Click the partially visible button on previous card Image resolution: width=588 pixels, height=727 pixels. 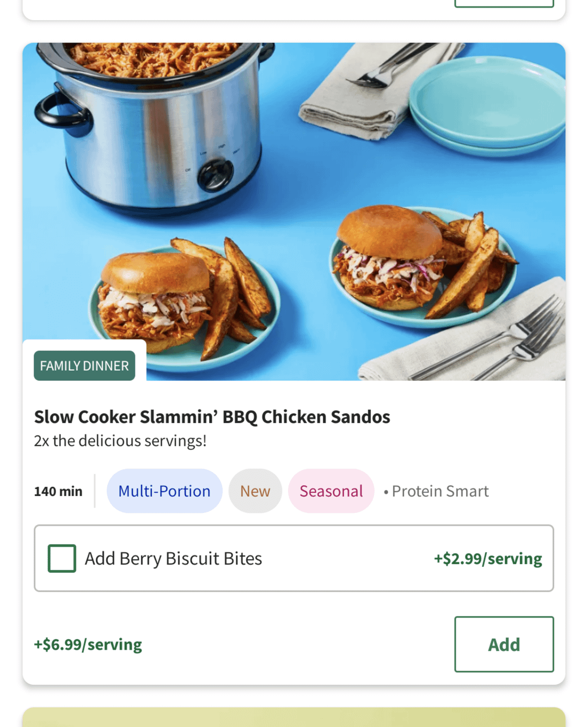(504, 3)
